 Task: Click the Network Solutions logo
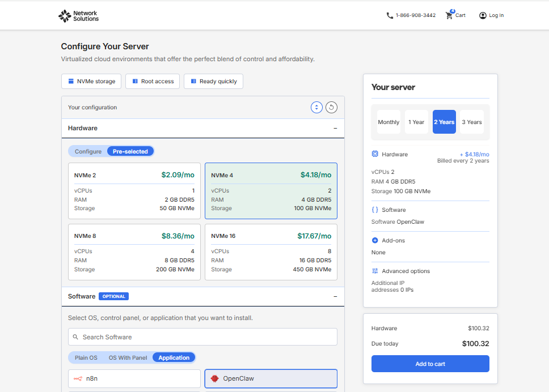click(x=78, y=16)
